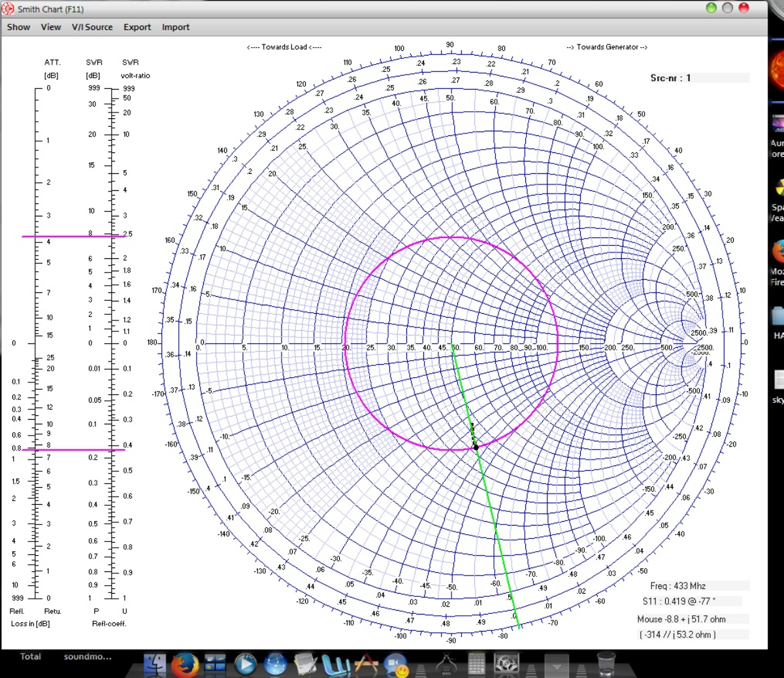784x678 pixels.
Task: Open the Trash in the dock
Action: click(x=606, y=664)
